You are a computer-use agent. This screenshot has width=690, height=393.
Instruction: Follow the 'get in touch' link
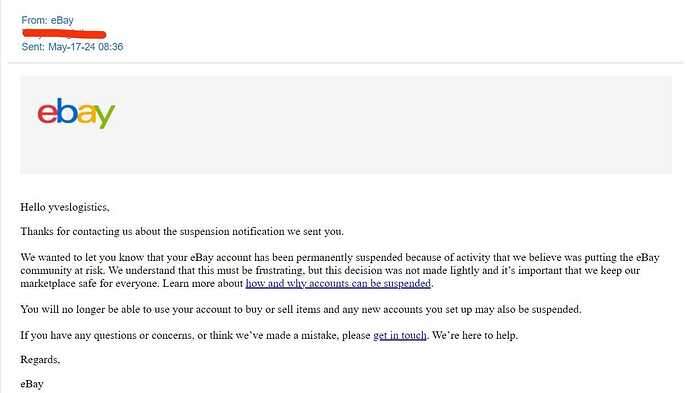400,335
